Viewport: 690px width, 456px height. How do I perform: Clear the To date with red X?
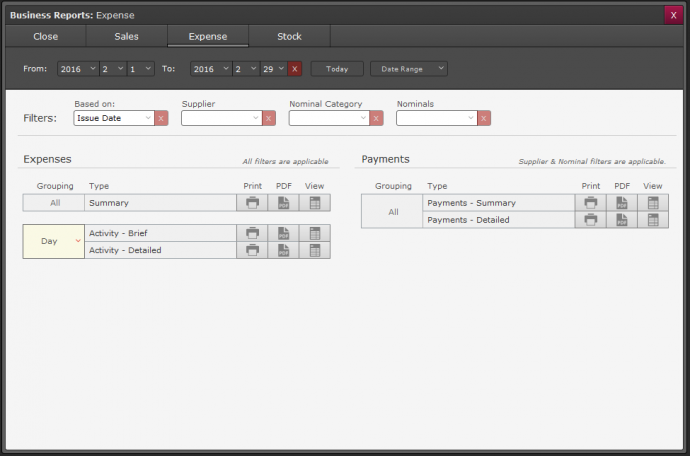click(295, 69)
